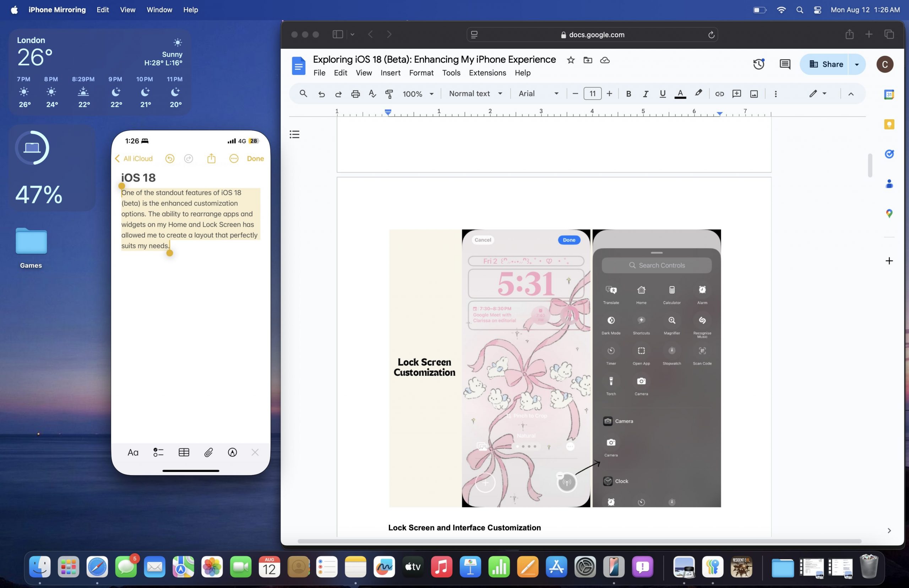Image resolution: width=909 pixels, height=588 pixels.
Task: Open the iPhone Mirroring menu bar item
Action: (57, 10)
